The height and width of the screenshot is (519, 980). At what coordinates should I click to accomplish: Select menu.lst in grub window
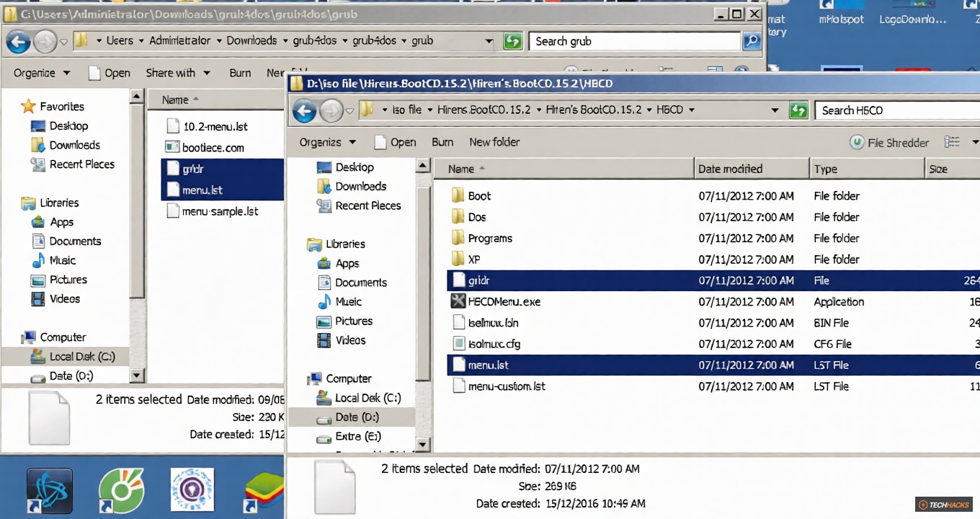point(223,190)
